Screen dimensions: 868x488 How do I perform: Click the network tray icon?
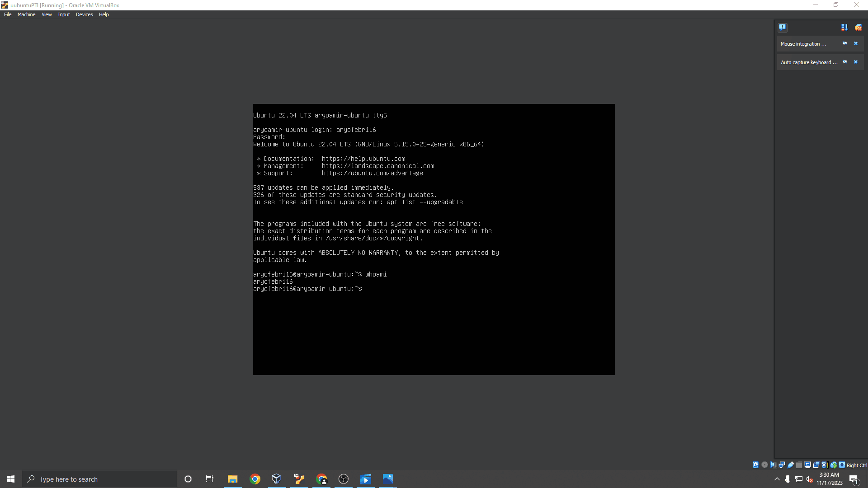point(799,479)
